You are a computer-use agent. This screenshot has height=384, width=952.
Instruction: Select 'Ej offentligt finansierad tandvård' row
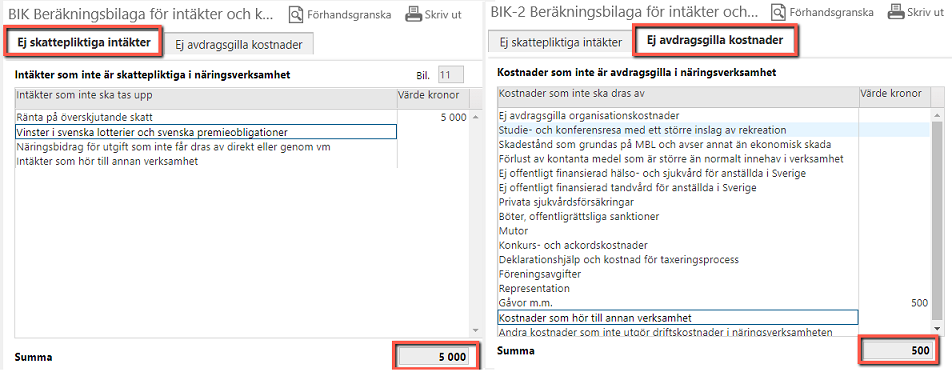[x=678, y=188]
